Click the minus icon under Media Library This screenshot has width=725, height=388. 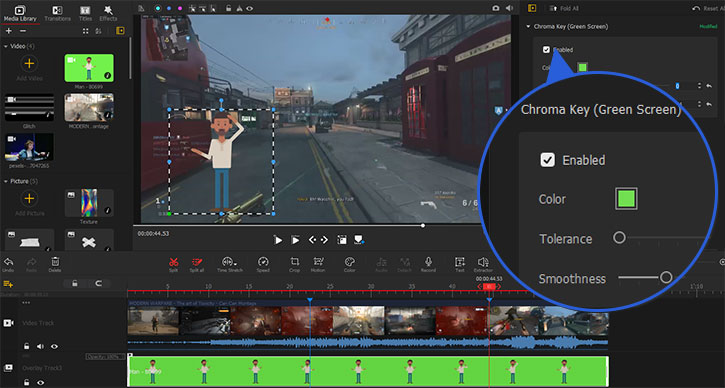point(23,31)
